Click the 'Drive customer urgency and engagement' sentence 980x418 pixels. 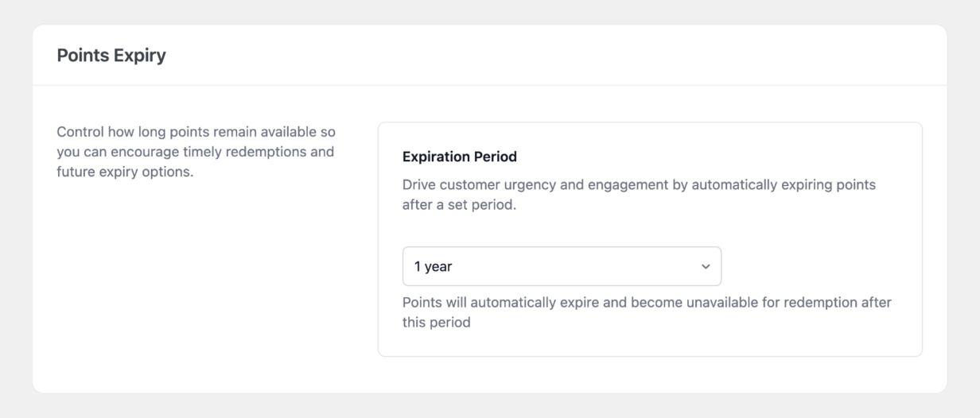click(639, 184)
